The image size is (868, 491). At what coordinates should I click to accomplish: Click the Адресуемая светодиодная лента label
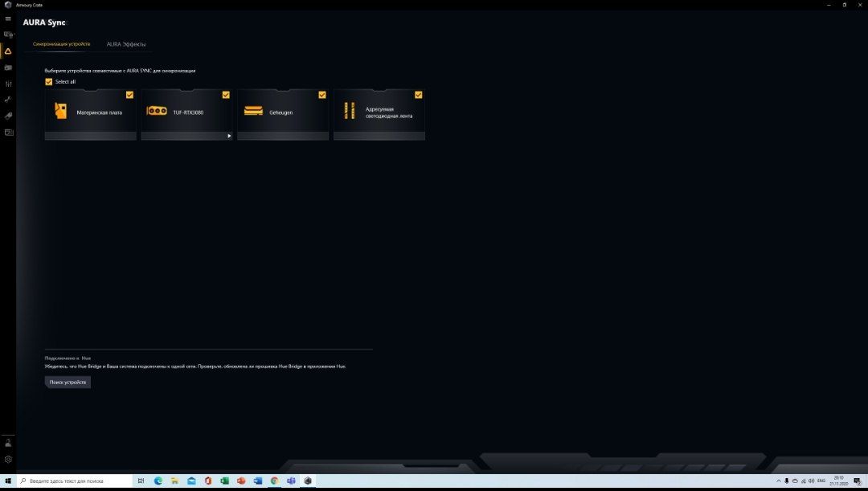pos(389,113)
